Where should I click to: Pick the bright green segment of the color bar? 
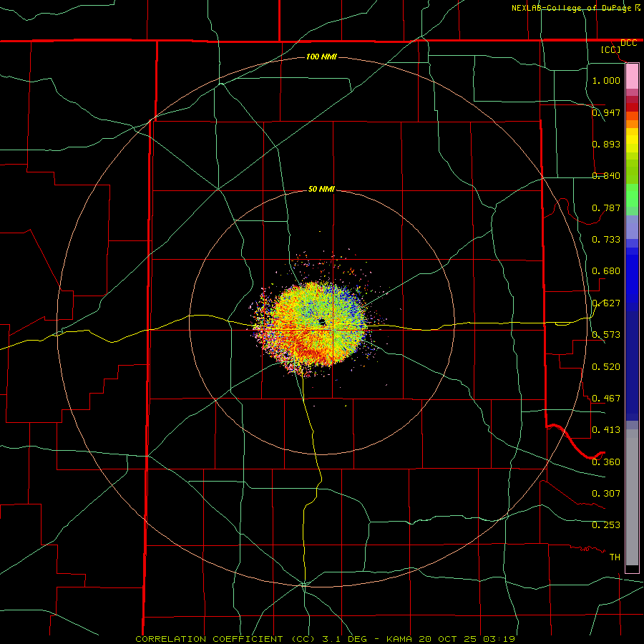pyautogui.click(x=632, y=195)
